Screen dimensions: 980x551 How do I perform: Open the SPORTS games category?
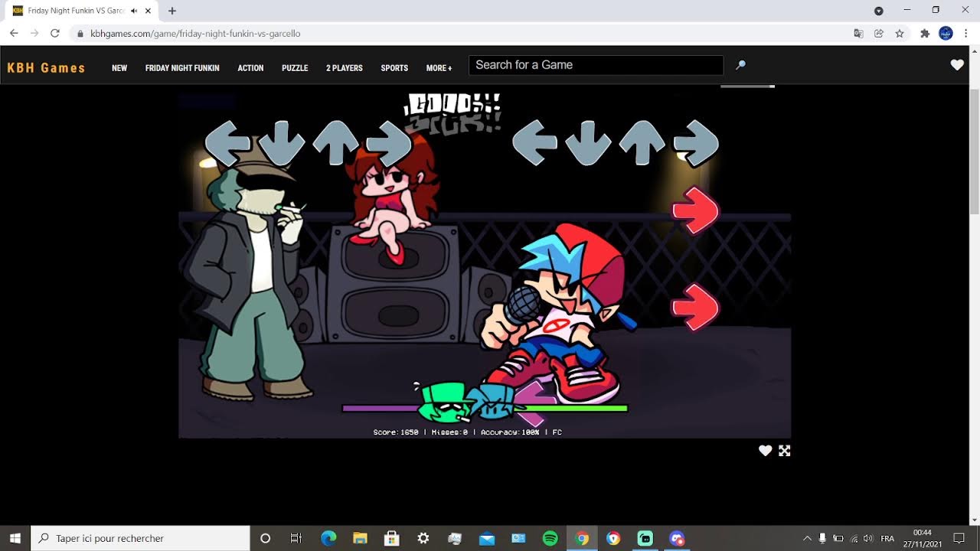coord(394,68)
